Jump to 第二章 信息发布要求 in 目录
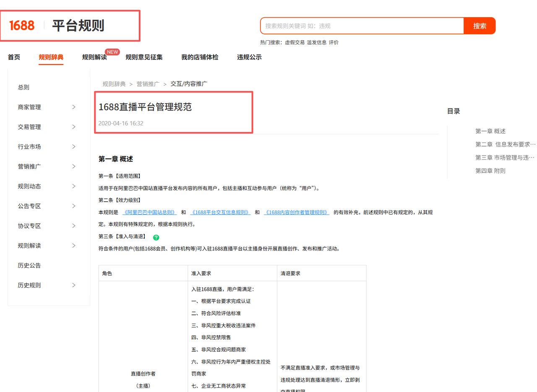Image resolution: width=537 pixels, height=392 pixels. pyautogui.click(x=506, y=144)
